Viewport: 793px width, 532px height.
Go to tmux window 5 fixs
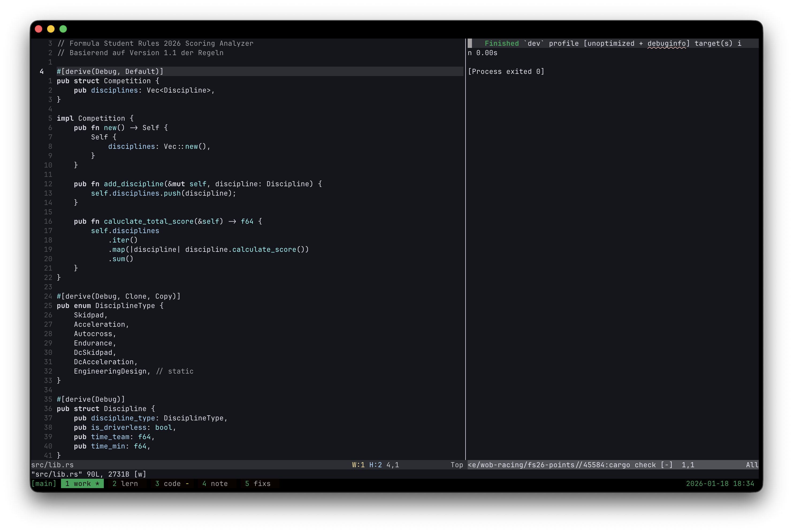[x=258, y=484]
